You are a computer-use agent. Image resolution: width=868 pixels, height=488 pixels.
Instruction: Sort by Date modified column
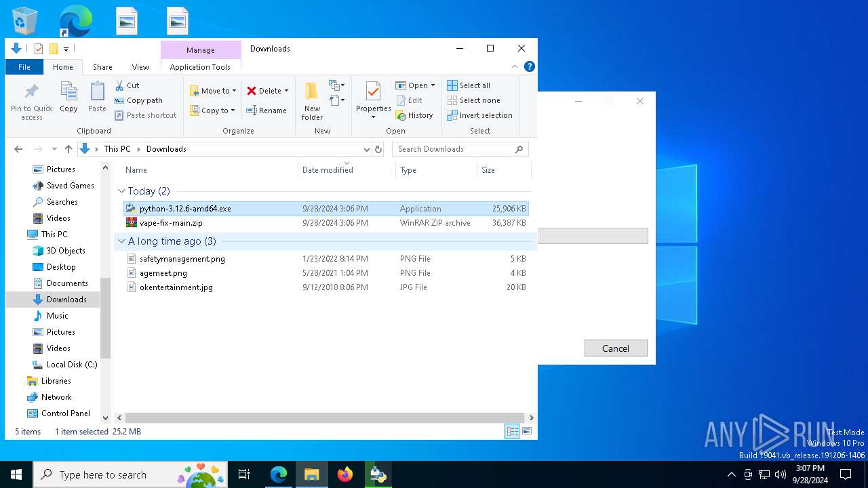[347, 170]
